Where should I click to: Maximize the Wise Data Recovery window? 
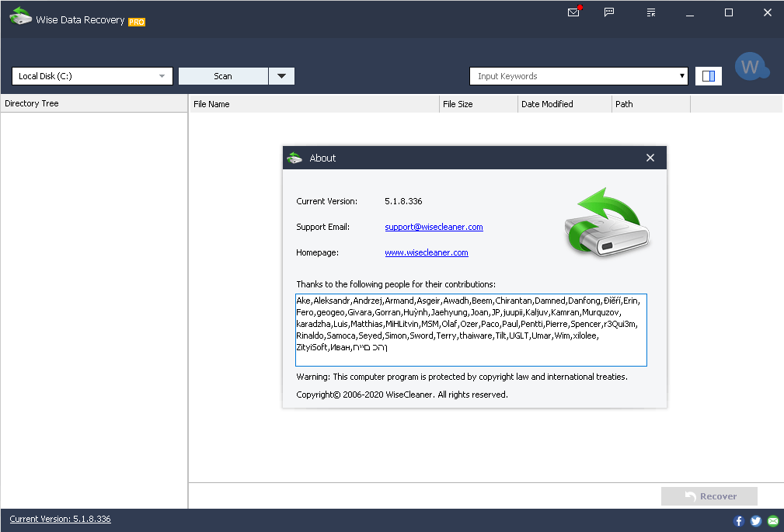729,12
